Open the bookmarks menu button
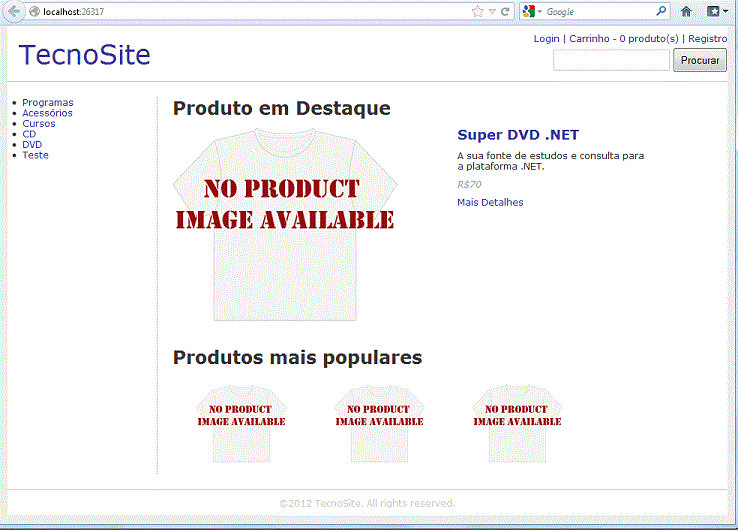The image size is (738, 530). [x=717, y=11]
